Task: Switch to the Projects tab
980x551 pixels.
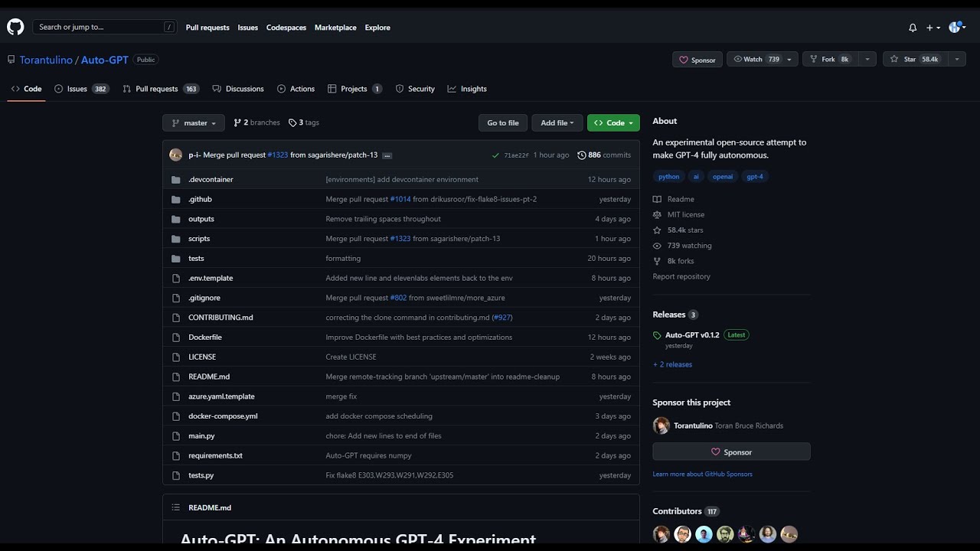Action: [354, 89]
